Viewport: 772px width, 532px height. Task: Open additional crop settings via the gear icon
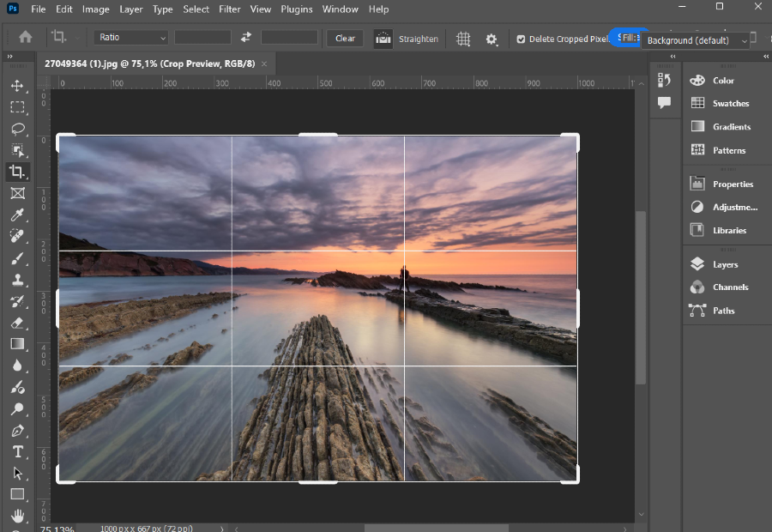(x=491, y=39)
